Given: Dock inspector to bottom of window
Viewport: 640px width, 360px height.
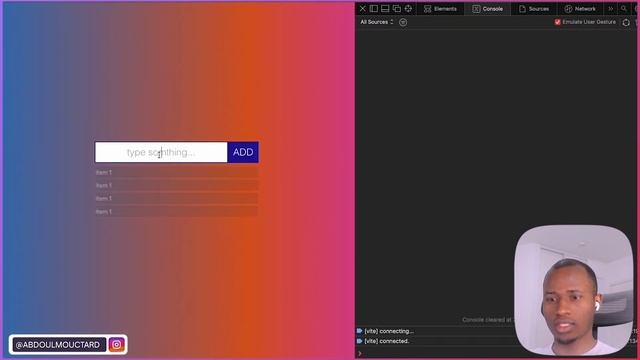Looking at the screenshot, I should coord(385,9).
